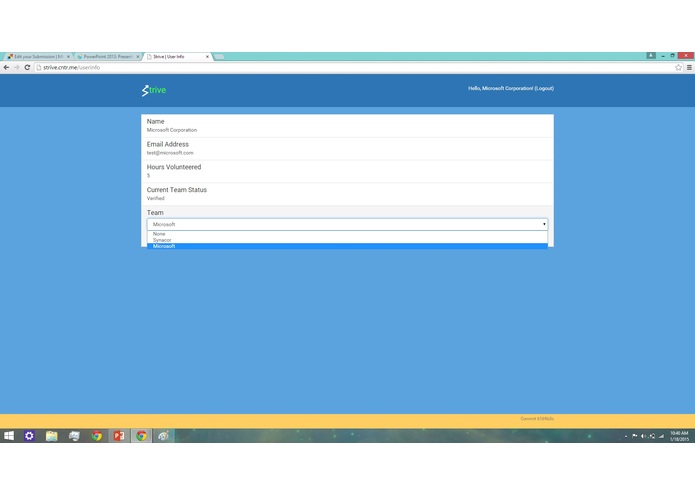This screenshot has width=695, height=494.
Task: Open the volume speaker tray icon
Action: (643, 436)
